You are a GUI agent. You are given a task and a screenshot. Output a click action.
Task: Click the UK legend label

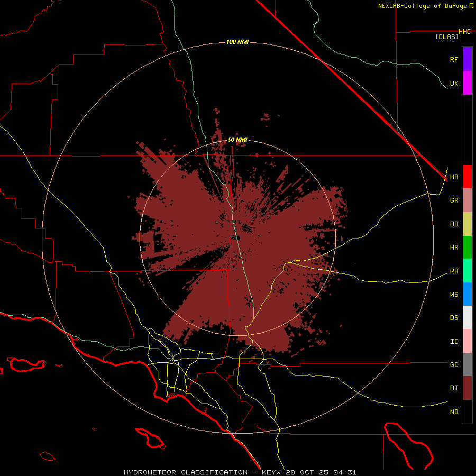pyautogui.click(x=454, y=83)
